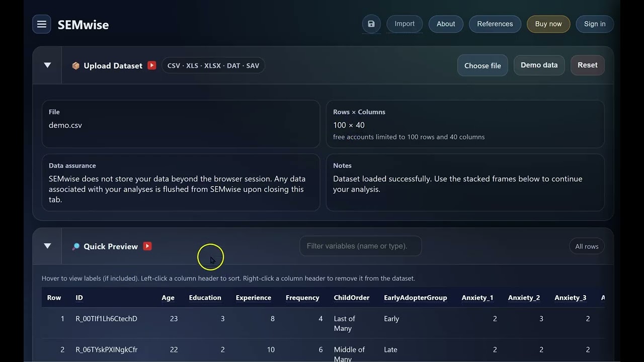Collapse the Quick Preview section
644x362 pixels.
click(47, 246)
